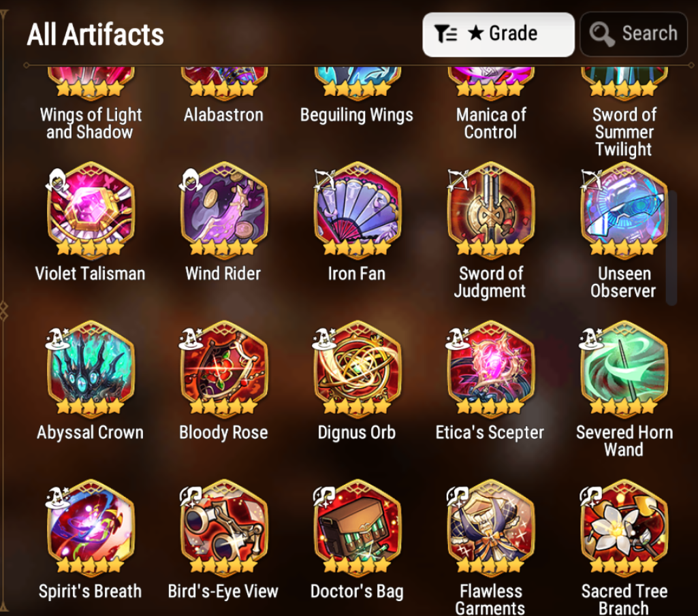This screenshot has height=616, width=698.
Task: Open the Dignus Orb artifact
Action: 357,370
